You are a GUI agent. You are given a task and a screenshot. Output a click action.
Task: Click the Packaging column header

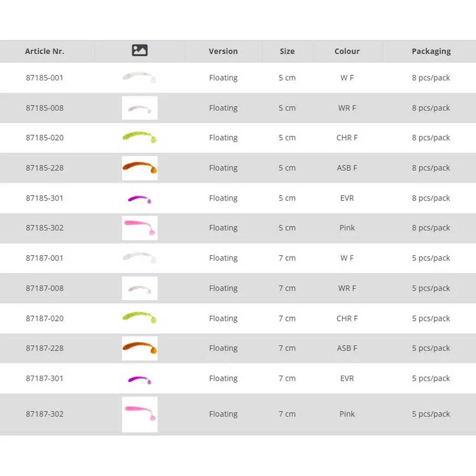point(431,51)
